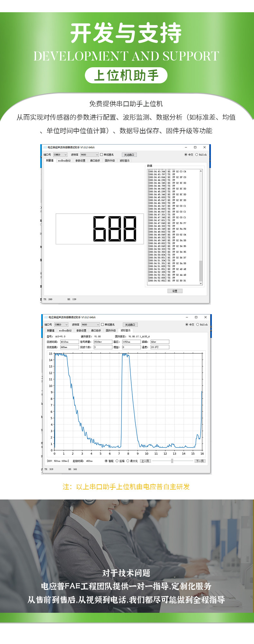Click the 温度 field showing 19.0℃
This screenshot has height=644, width=254.
(x=160, y=347)
